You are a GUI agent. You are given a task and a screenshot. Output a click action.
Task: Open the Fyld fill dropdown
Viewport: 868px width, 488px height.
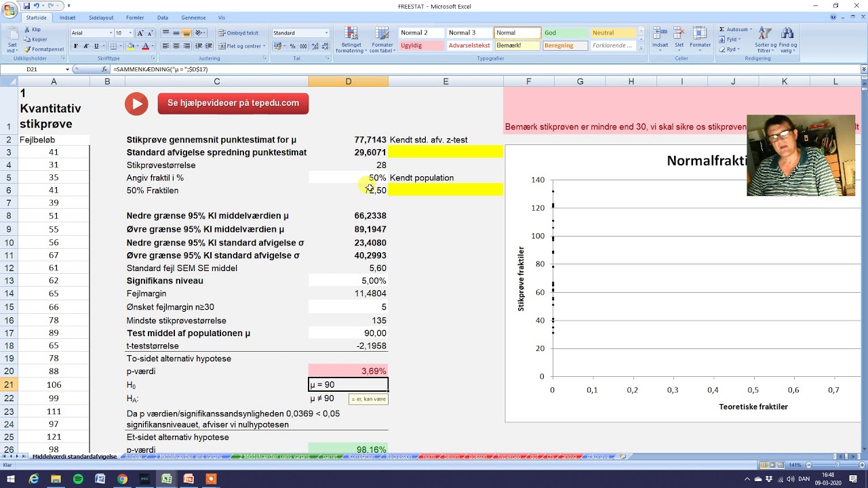[731, 39]
